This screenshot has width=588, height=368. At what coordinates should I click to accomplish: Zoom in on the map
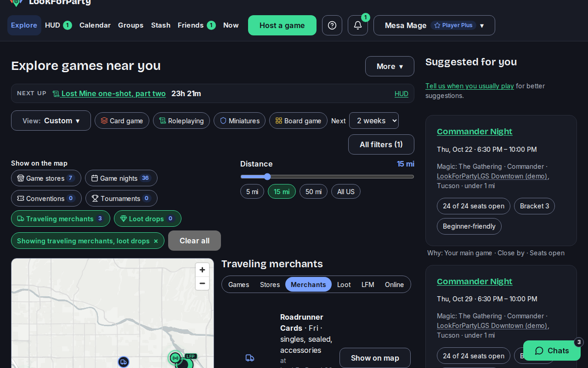click(x=202, y=270)
